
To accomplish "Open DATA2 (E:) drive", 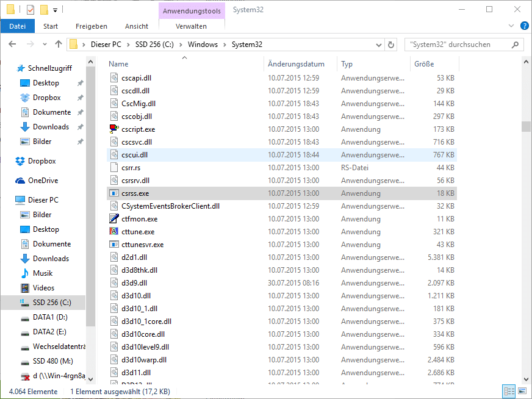I will (49, 331).
